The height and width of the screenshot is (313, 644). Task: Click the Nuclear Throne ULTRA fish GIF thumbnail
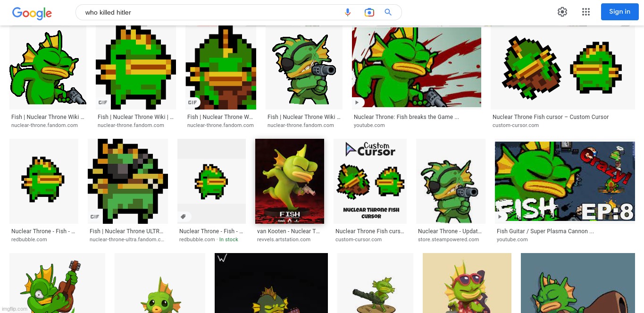pos(127,181)
